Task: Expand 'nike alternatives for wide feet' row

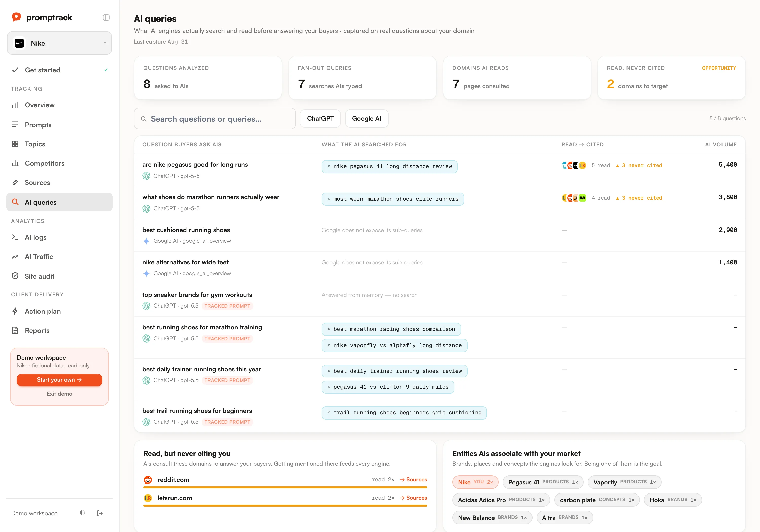Action: click(440, 268)
